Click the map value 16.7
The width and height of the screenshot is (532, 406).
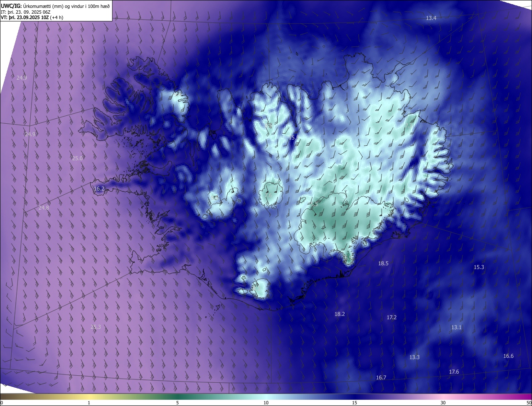coord(381,378)
